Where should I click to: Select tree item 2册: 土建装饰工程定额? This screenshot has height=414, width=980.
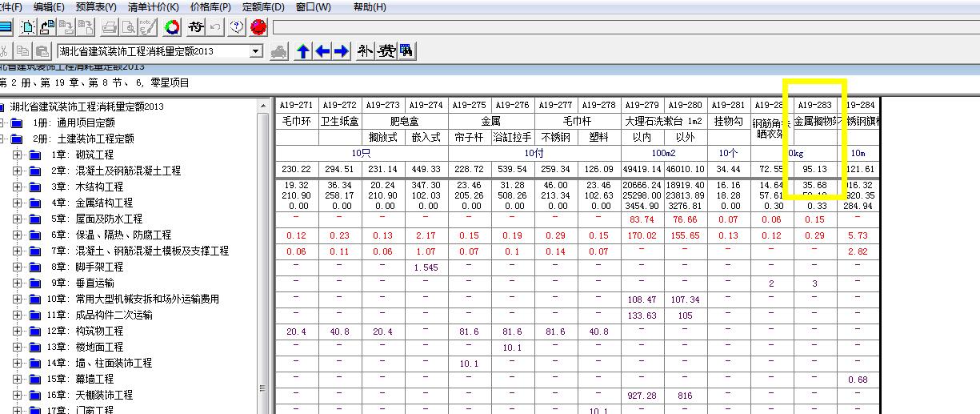point(82,139)
